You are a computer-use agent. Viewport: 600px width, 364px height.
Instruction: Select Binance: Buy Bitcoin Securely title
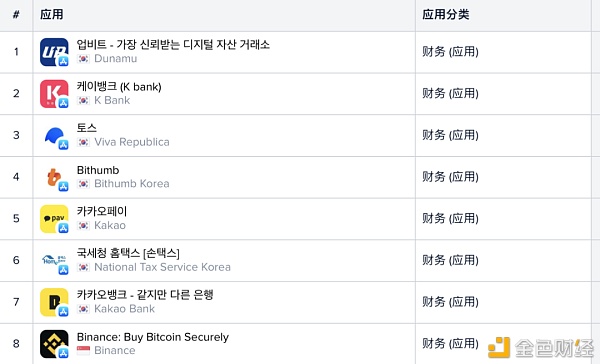pyautogui.click(x=153, y=337)
